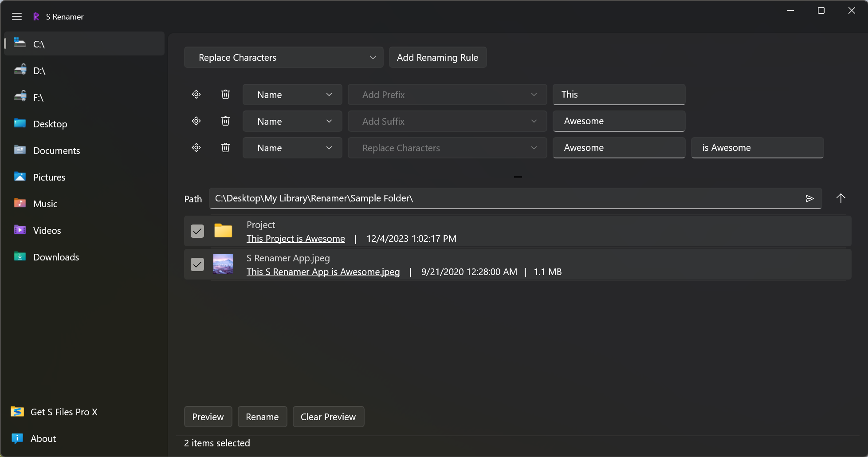Viewport: 868px width, 457px height.
Task: Open the Music folder
Action: point(84,203)
